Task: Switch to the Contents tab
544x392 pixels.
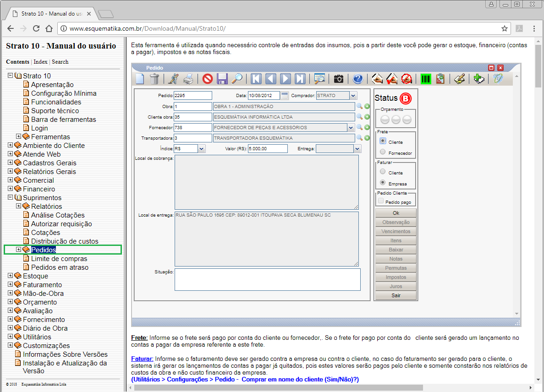Action: (x=18, y=62)
